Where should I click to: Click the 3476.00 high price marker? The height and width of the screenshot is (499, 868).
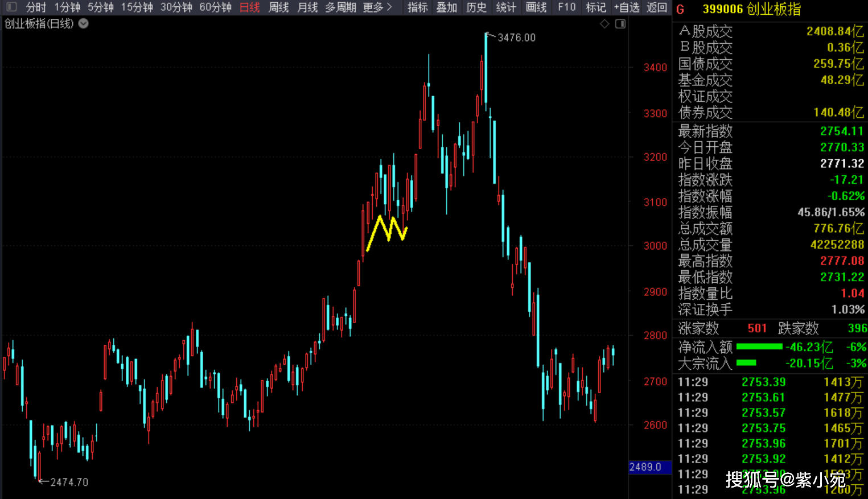[x=516, y=38]
